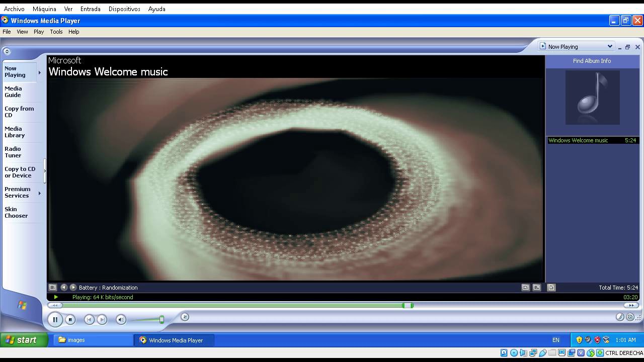Click the VirtualBox optical disc status icon
The image size is (644, 362).
(514, 353)
